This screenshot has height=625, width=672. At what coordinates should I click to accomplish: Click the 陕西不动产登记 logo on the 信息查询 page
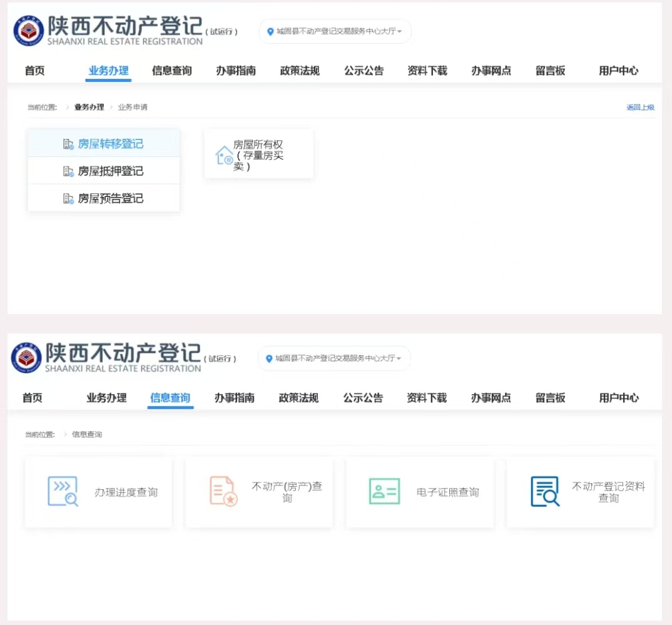pyautogui.click(x=106, y=358)
